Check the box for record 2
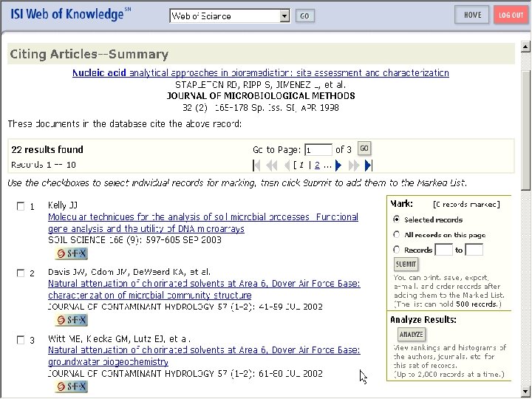This screenshot has height=399, width=532. click(21, 273)
